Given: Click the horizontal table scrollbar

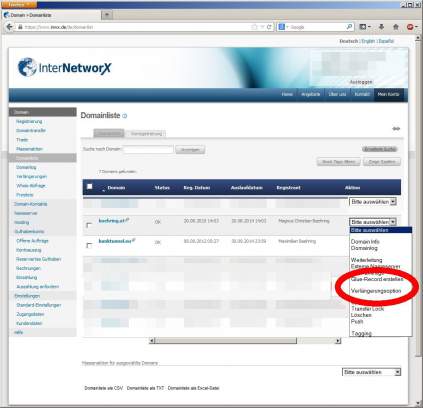Looking at the screenshot, I should point(245,341).
